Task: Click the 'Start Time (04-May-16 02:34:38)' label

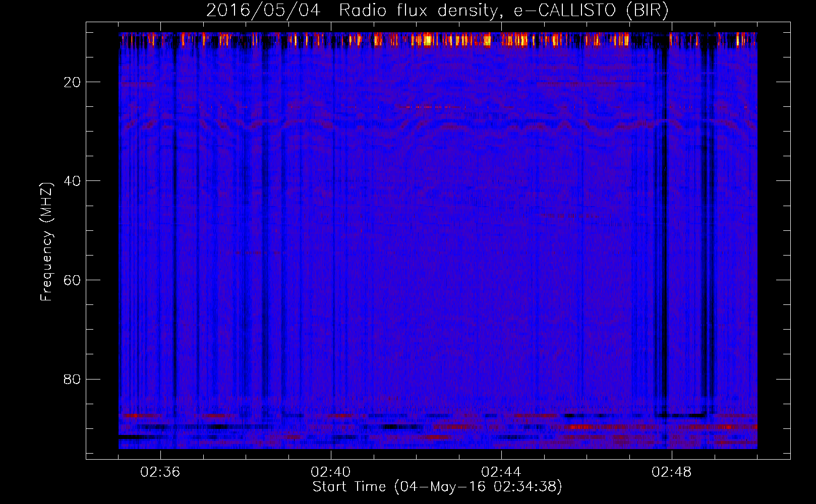Action: (x=437, y=487)
